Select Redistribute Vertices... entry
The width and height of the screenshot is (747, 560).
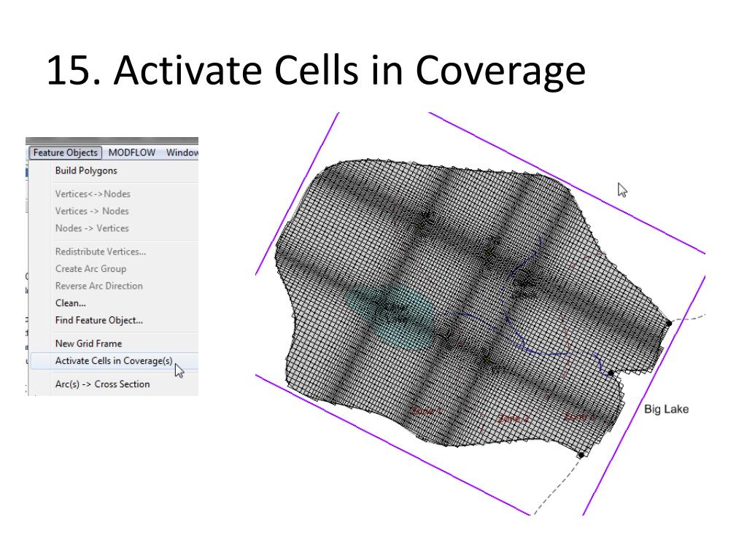click(101, 252)
